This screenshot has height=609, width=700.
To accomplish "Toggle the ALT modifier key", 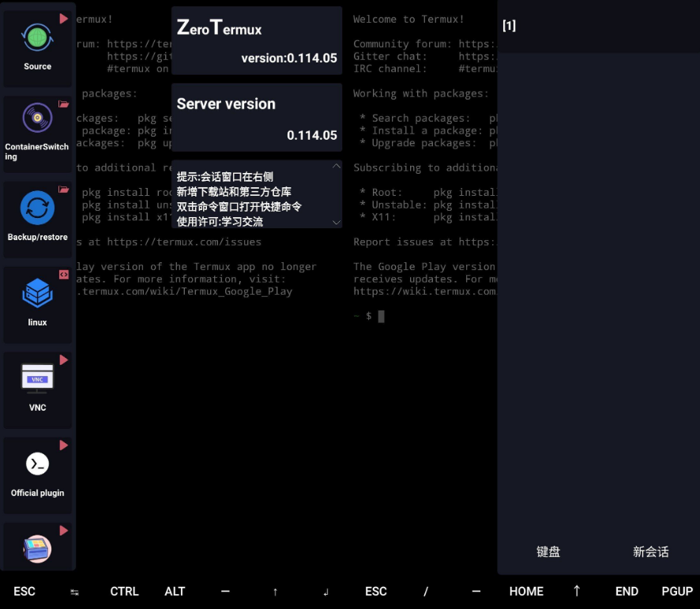I will pyautogui.click(x=175, y=591).
